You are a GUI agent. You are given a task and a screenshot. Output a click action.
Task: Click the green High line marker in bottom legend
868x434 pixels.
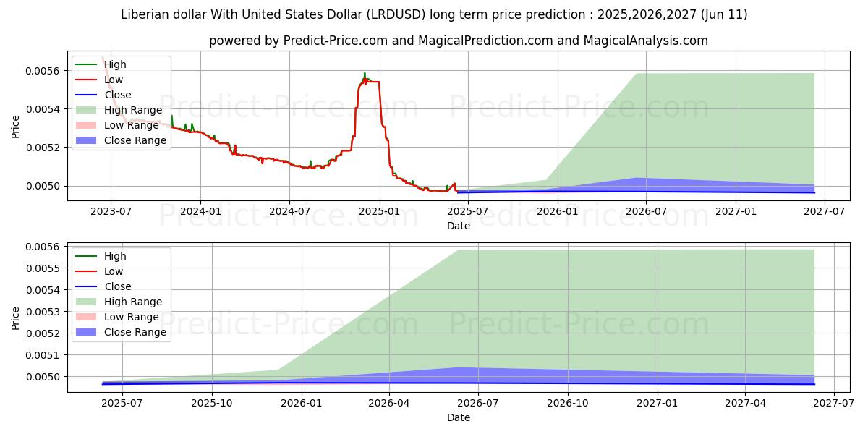coord(87,256)
